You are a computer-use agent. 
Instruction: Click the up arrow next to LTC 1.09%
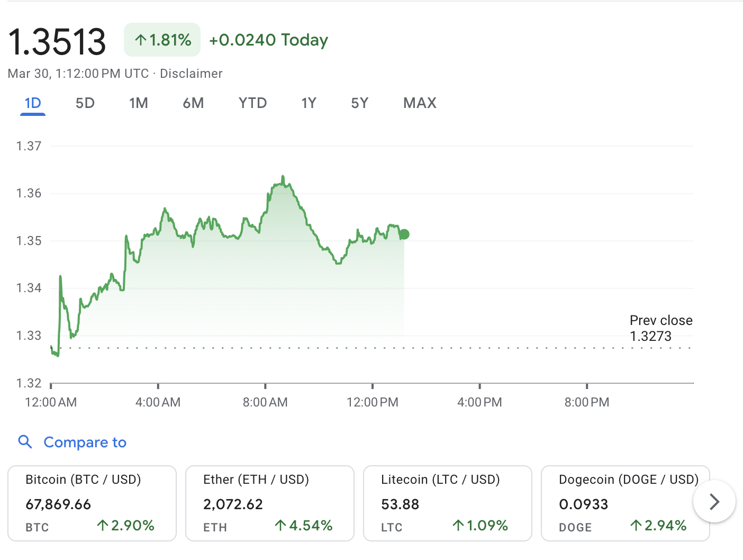[x=458, y=526]
